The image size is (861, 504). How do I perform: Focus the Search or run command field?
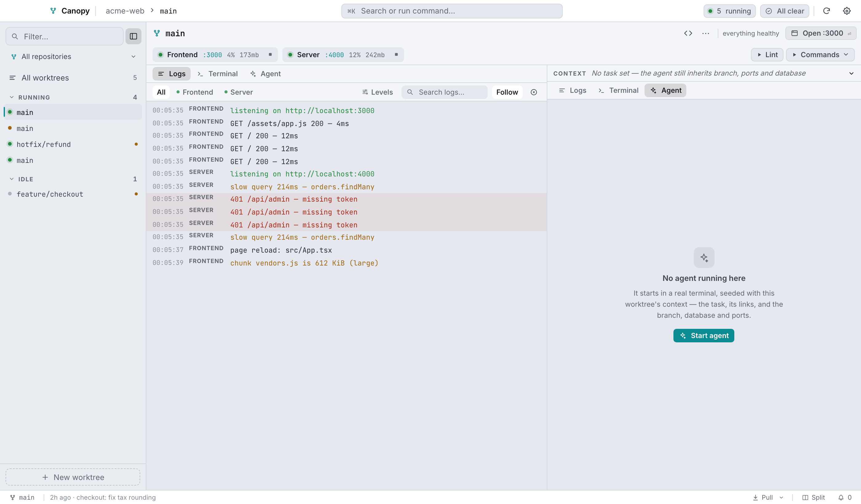(452, 11)
